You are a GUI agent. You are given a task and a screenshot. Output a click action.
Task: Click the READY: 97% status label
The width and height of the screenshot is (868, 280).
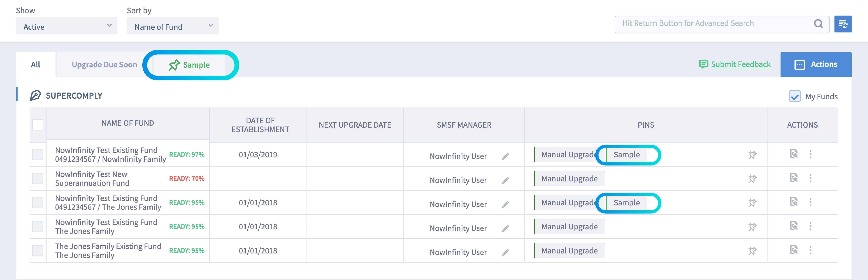tap(187, 155)
